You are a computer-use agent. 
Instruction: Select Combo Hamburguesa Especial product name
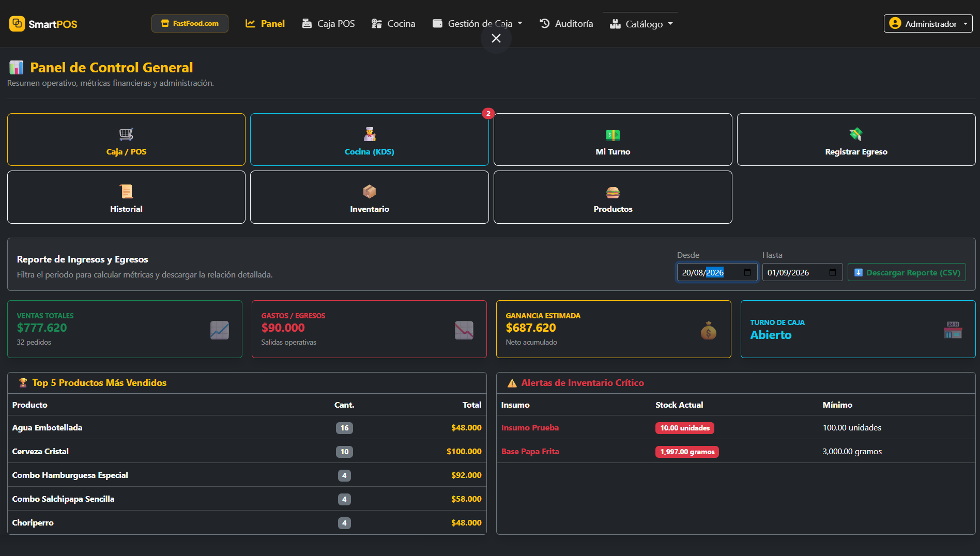(70, 475)
